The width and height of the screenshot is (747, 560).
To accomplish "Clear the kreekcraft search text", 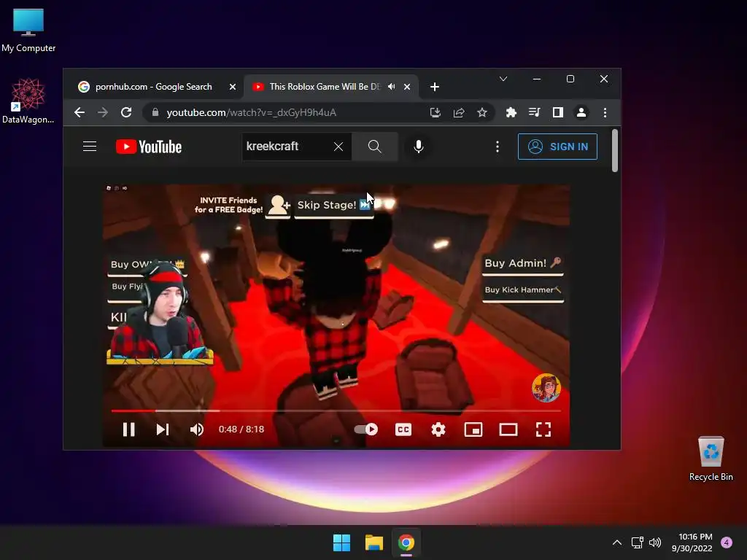I will (x=338, y=146).
